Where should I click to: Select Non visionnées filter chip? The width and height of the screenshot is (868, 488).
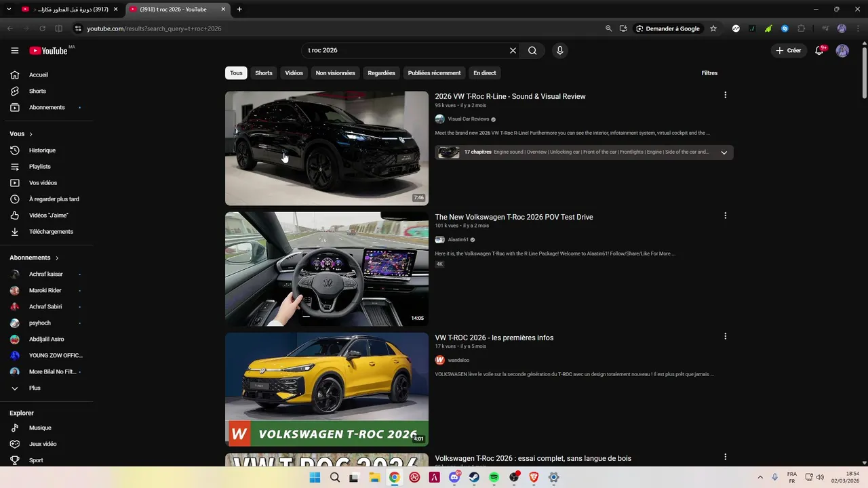(335, 73)
